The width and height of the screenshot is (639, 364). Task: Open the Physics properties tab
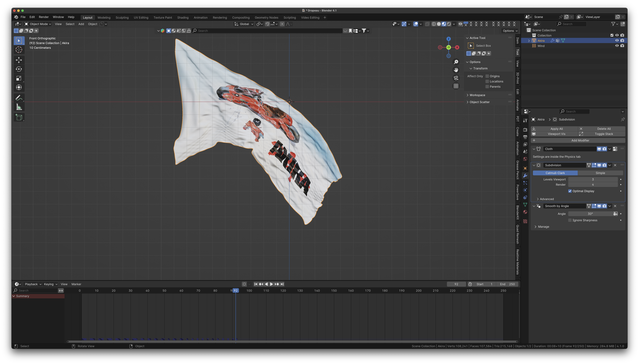pyautogui.click(x=525, y=190)
